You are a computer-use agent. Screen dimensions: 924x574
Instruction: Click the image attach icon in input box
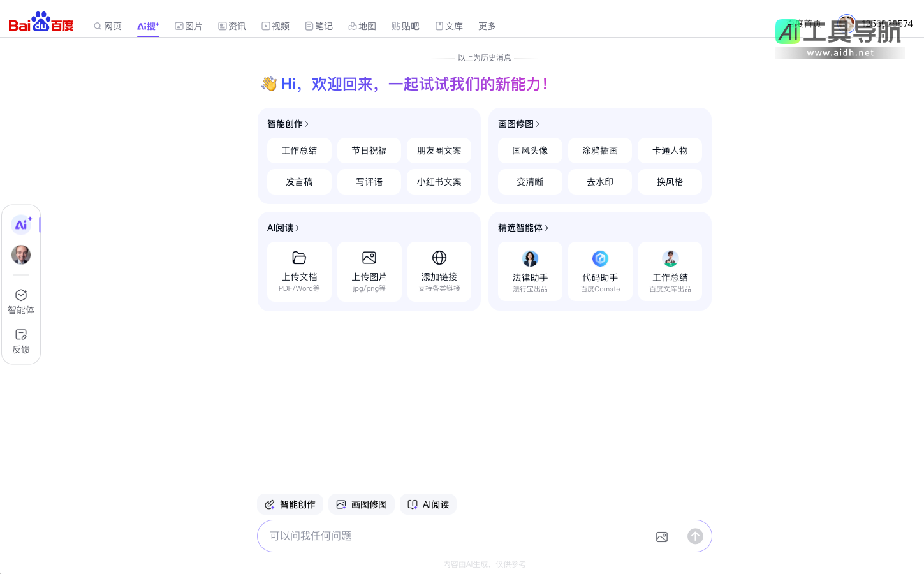662,537
